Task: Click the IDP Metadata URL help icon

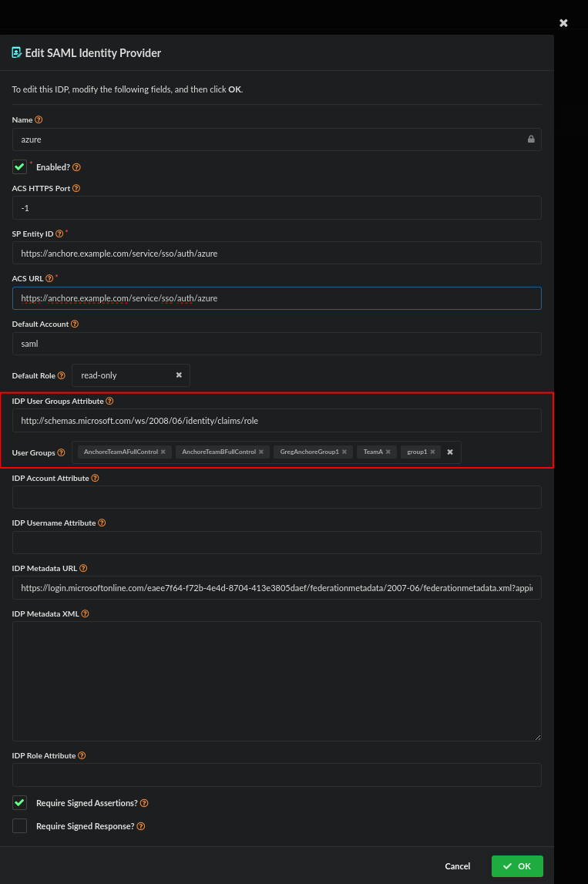Action: [x=85, y=568]
